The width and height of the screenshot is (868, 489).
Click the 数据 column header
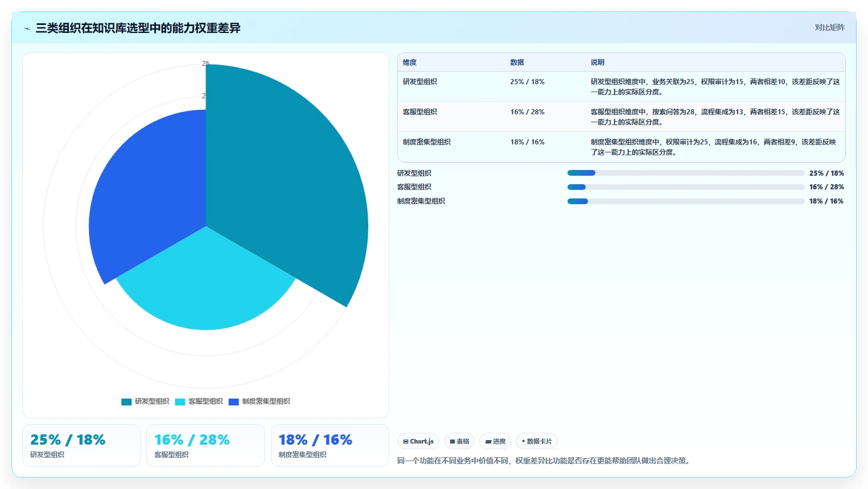pyautogui.click(x=517, y=63)
